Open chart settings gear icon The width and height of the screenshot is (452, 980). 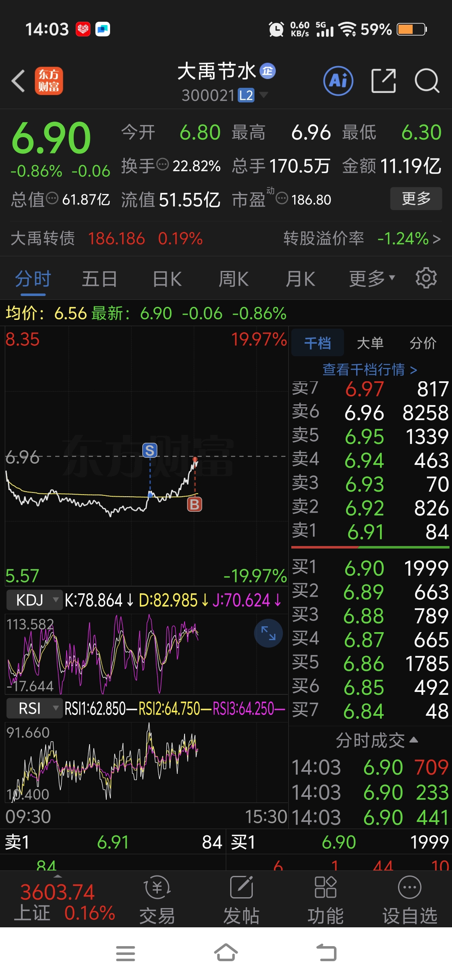(426, 278)
